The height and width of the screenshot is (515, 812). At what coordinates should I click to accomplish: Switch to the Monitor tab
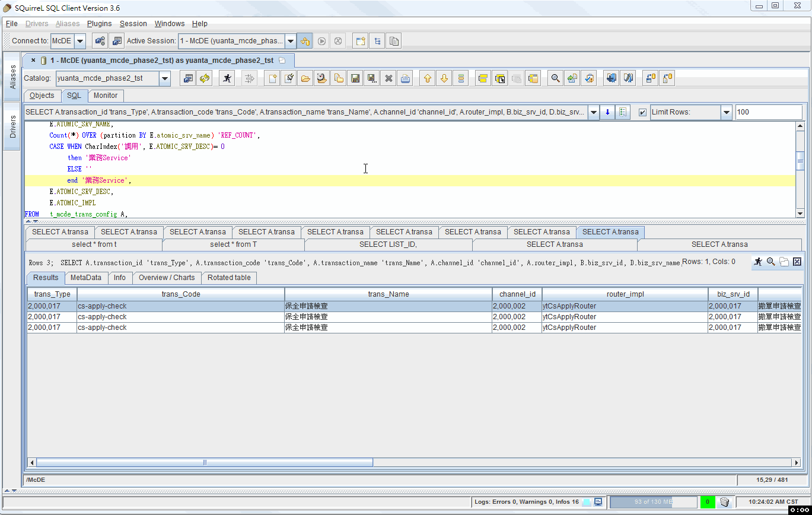click(x=106, y=96)
